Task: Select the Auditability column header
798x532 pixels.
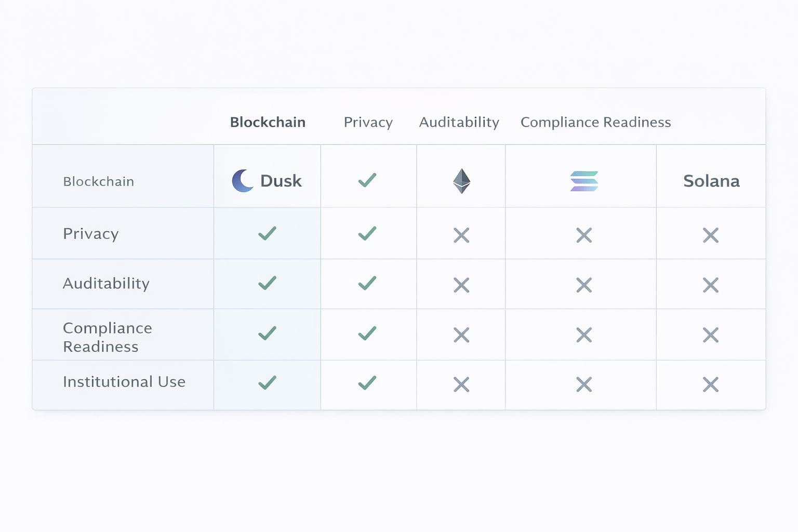Action: click(459, 122)
